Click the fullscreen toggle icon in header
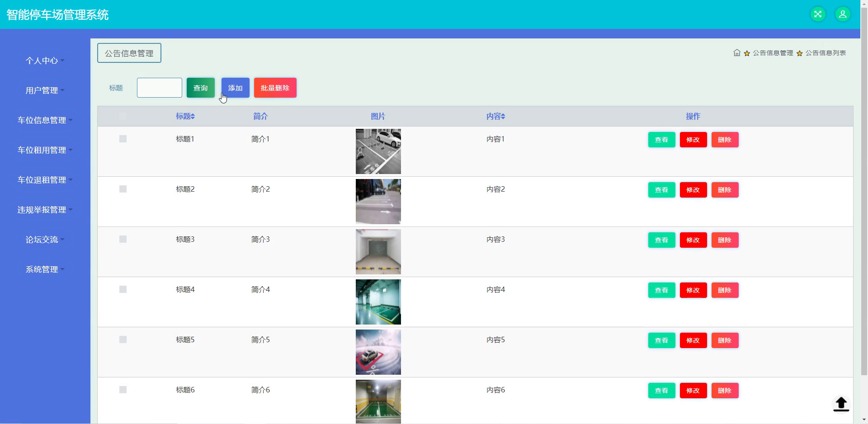 click(818, 14)
